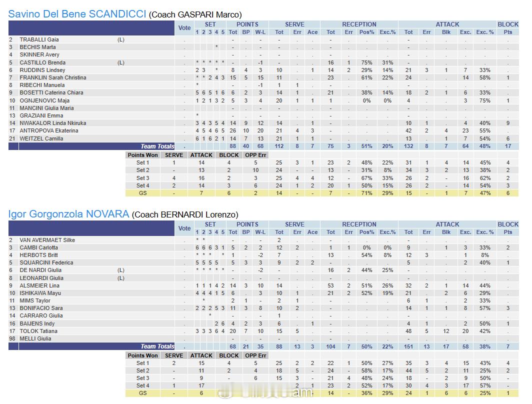The height and width of the screenshot is (404, 532).
Task: Click Scandicci table W-L column header
Action: 260,32
